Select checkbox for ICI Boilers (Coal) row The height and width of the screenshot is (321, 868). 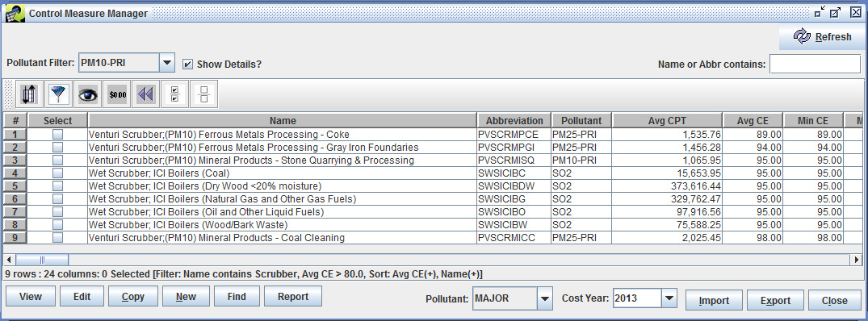click(x=57, y=173)
